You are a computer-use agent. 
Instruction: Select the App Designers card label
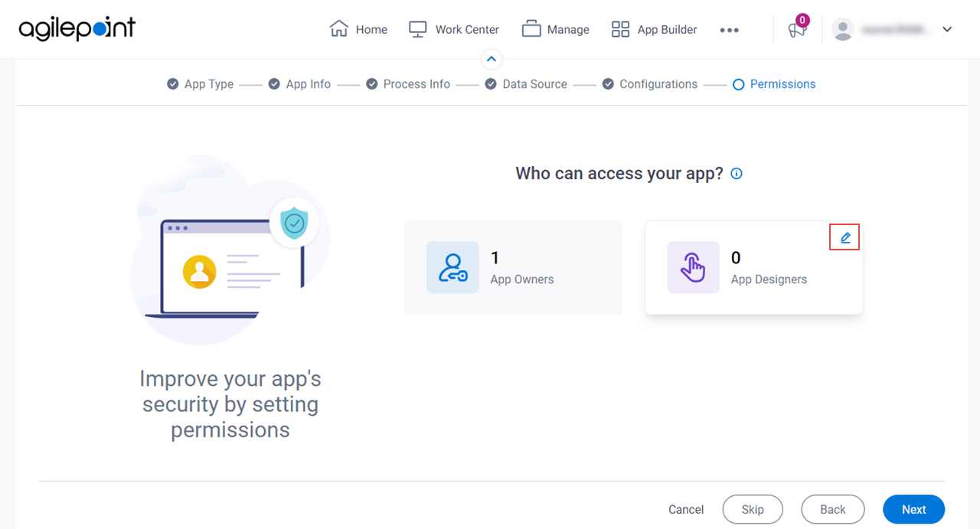click(769, 279)
